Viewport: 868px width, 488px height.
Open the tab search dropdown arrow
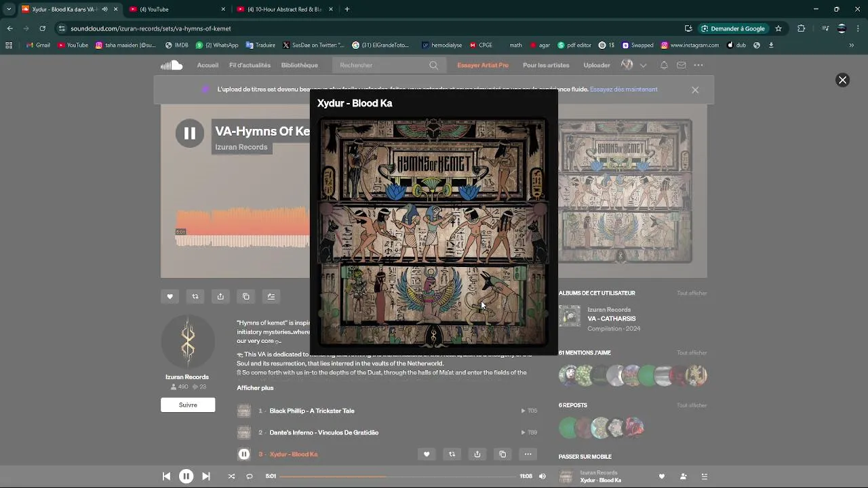[9, 9]
